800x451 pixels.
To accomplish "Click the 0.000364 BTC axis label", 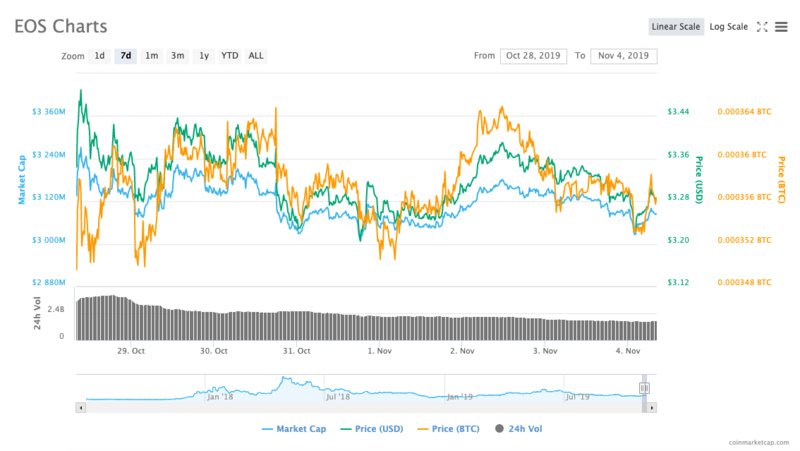I will coord(744,112).
